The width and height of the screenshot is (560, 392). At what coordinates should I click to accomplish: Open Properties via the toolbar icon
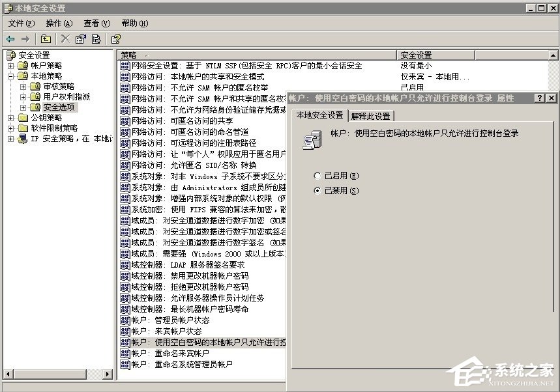coord(80,39)
